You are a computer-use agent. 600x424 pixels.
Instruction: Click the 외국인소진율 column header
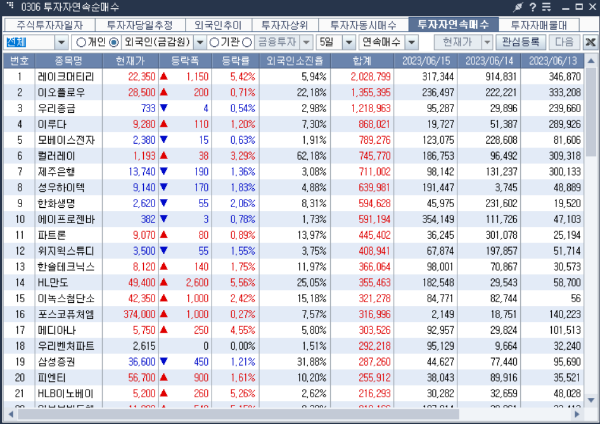[295, 61]
